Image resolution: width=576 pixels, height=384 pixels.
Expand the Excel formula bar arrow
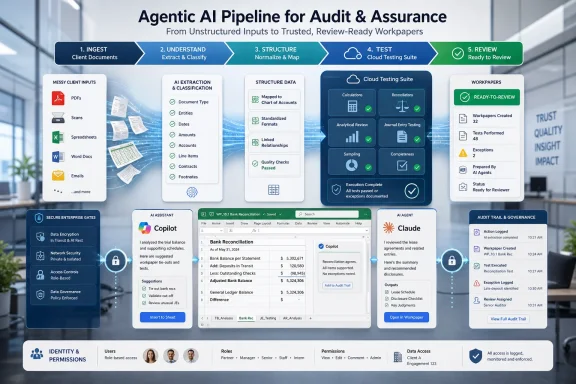point(366,230)
